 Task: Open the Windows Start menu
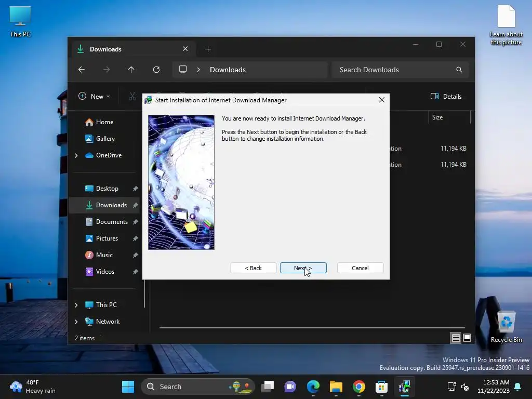128,387
